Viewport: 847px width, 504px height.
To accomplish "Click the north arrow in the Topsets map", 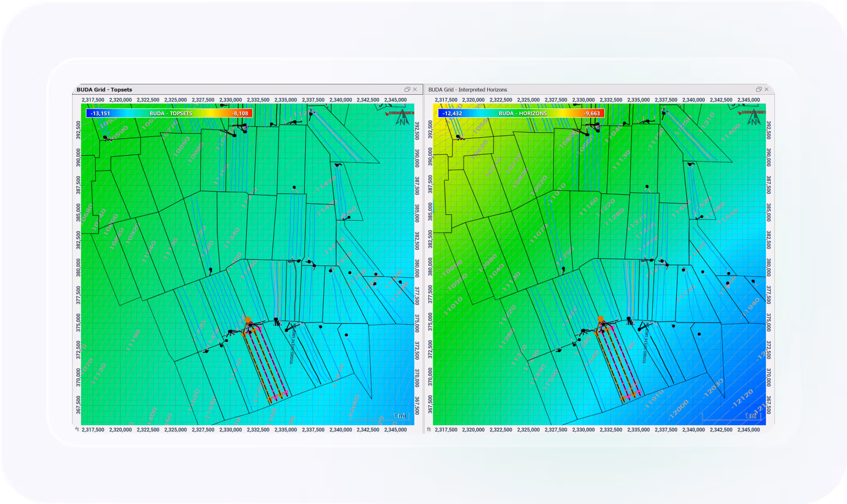I will (x=402, y=118).
